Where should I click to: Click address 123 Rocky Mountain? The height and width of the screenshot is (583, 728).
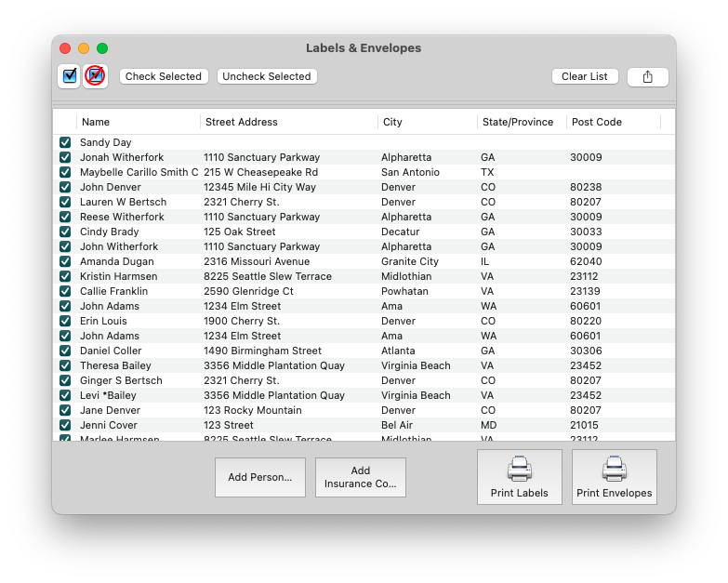[x=253, y=410]
